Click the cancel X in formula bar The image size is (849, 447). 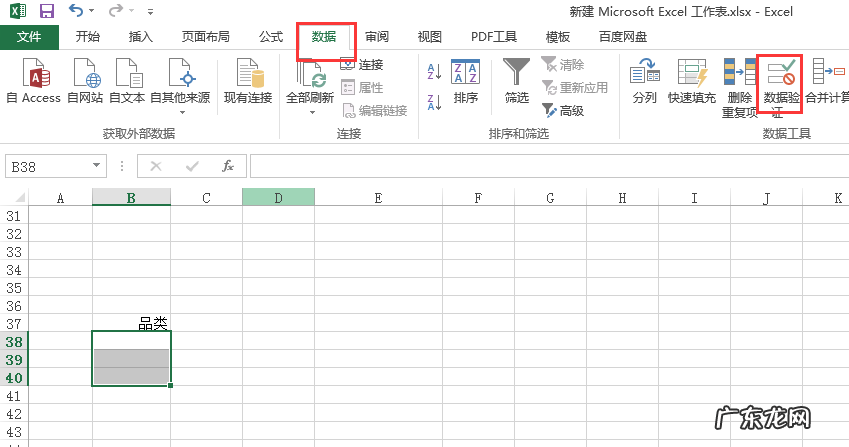point(156,166)
